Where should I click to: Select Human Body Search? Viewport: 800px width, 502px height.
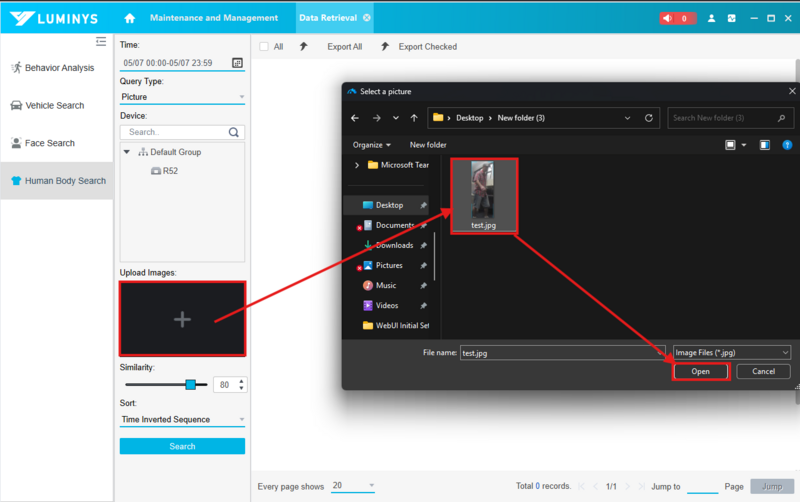point(57,181)
